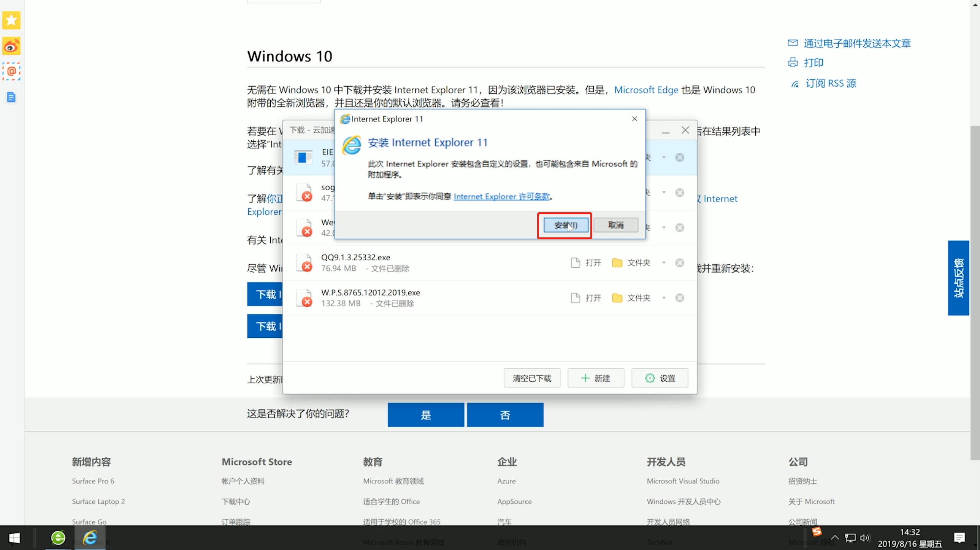Select the QQ9.1.3.25332.exe file name
This screenshot has width=980, height=550.
point(355,257)
